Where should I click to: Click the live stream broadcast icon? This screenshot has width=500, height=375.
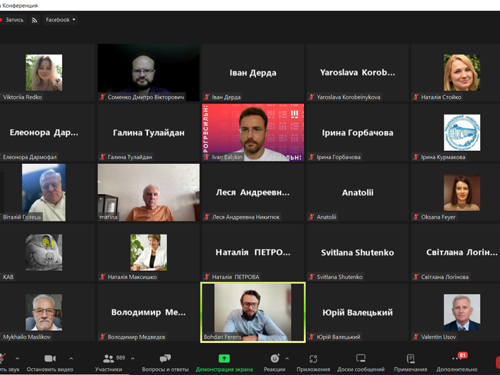tap(34, 20)
